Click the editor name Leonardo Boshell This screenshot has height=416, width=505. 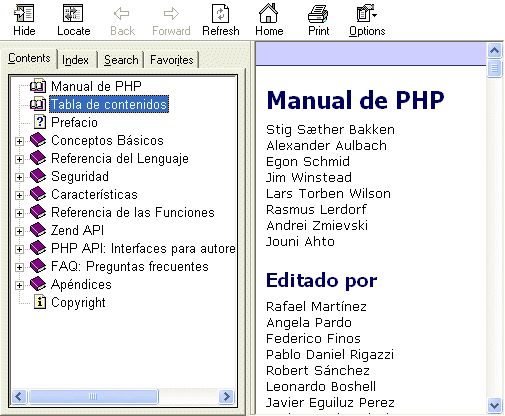(x=321, y=387)
